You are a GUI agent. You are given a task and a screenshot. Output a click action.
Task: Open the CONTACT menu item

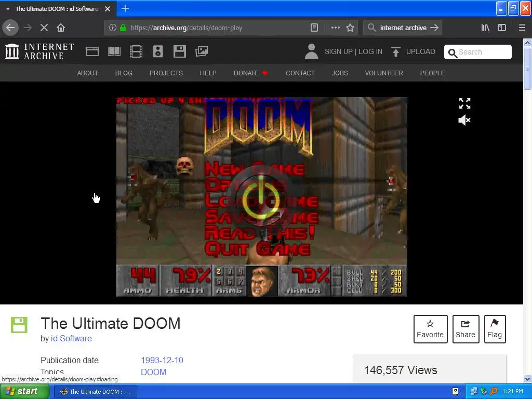pyautogui.click(x=300, y=73)
